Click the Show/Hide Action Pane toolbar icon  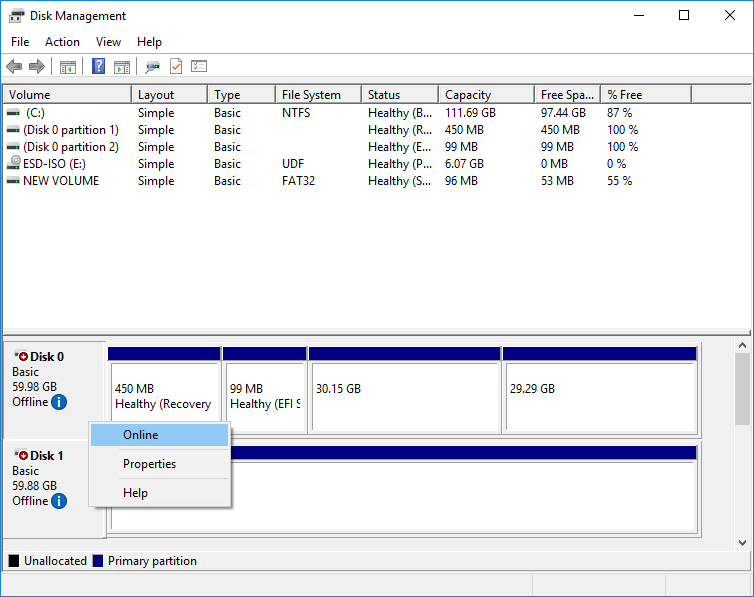pos(122,67)
